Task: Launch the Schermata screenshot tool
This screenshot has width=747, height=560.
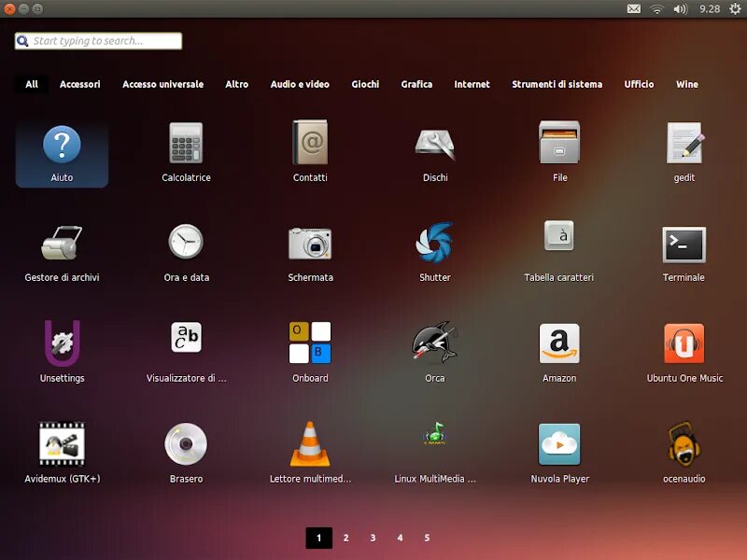Action: point(310,253)
